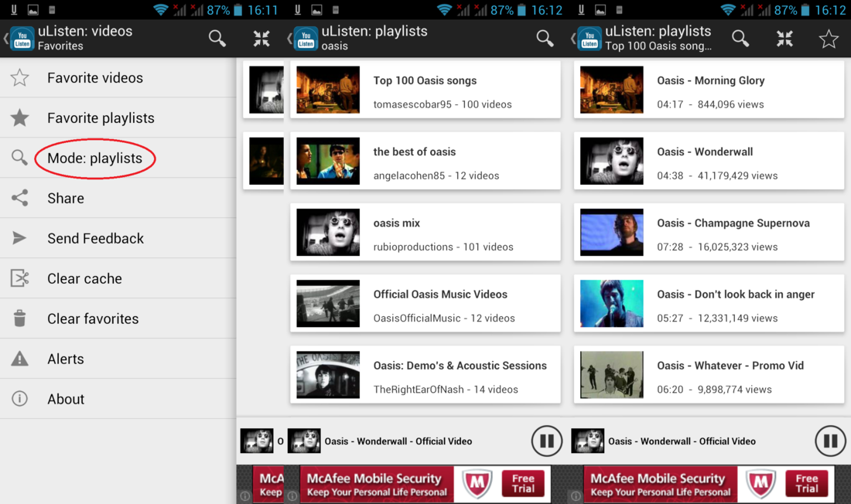Select Clear cache menu entry
851x504 pixels.
pyautogui.click(x=118, y=278)
